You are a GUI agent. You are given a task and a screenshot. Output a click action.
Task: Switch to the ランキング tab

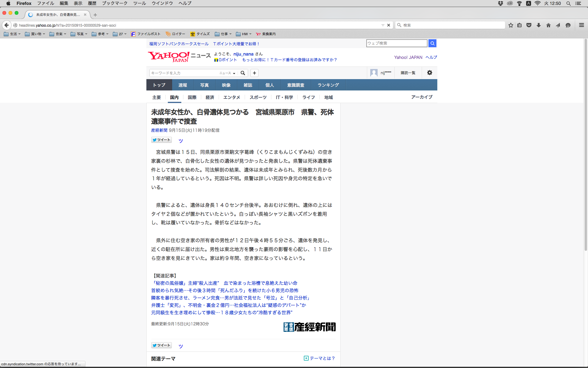pyautogui.click(x=328, y=85)
